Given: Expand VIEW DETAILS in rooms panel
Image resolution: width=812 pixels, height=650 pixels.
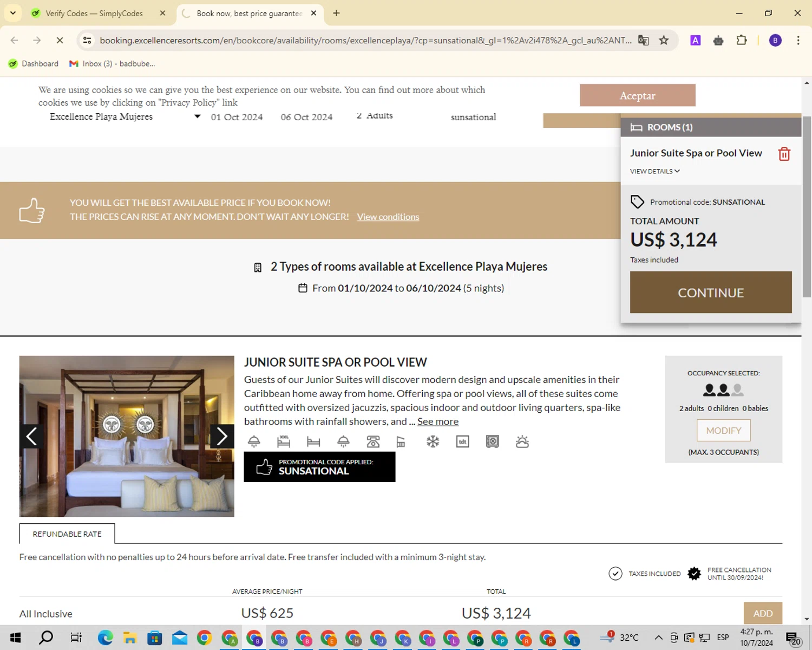Looking at the screenshot, I should [x=654, y=171].
